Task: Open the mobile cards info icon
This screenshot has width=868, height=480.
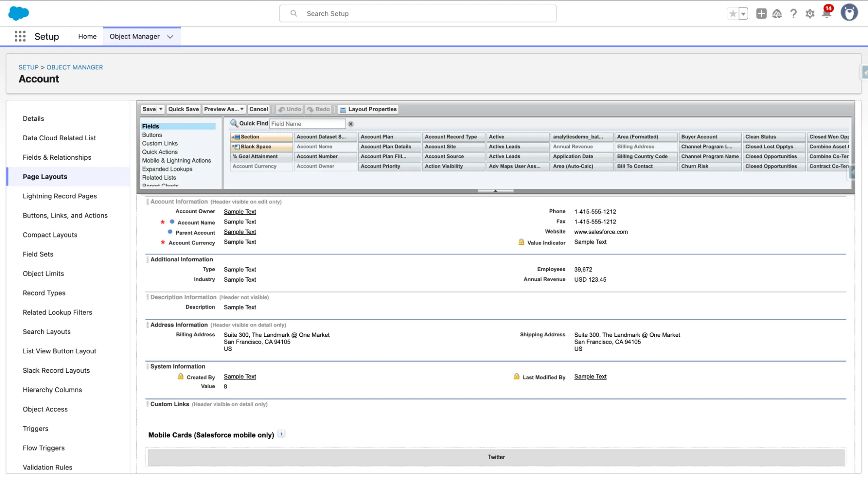Action: coord(281,434)
